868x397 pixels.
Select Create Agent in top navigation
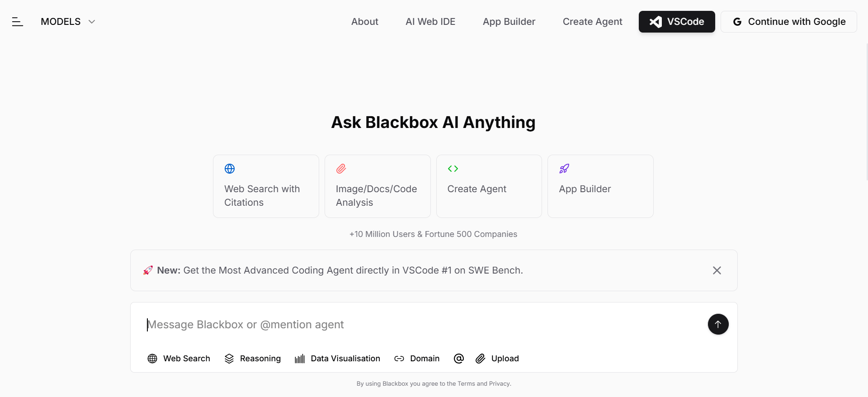592,22
